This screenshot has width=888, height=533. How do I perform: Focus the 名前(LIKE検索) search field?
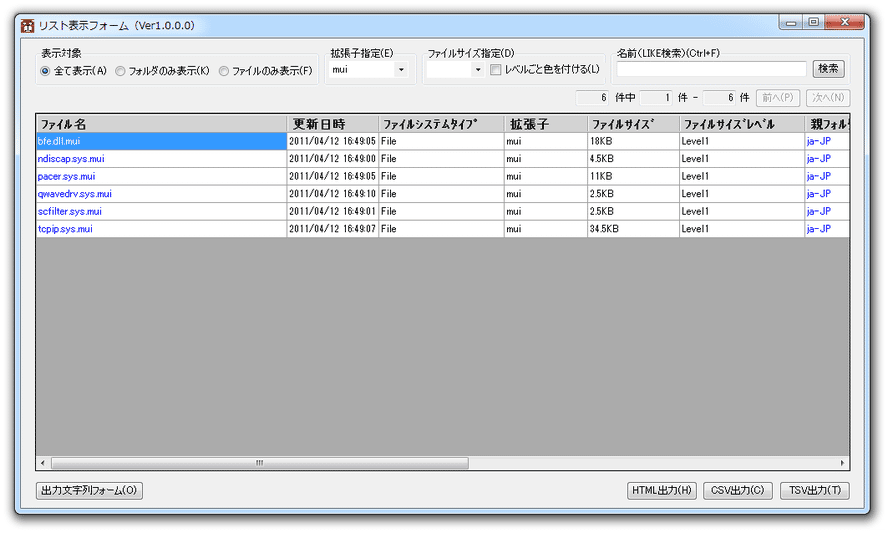(x=711, y=69)
